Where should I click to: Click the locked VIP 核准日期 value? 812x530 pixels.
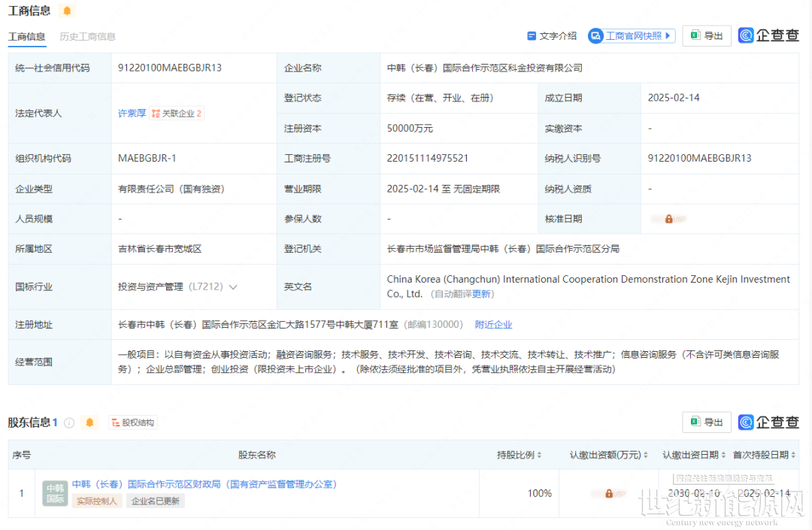tap(669, 219)
